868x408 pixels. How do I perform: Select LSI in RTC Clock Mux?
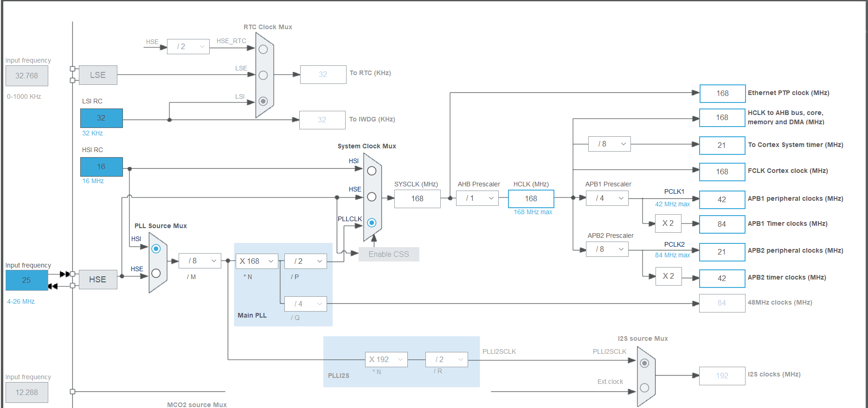click(263, 101)
